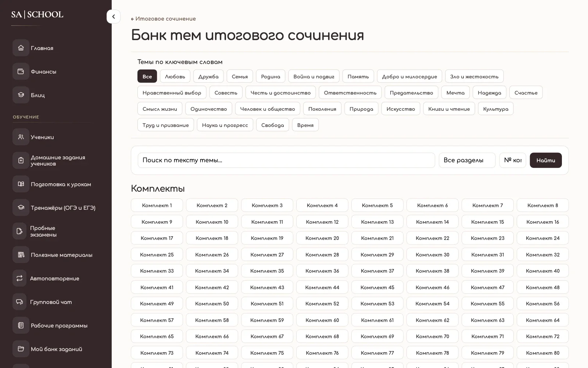Screen dimensions: 588x368
Task: Open the Рабочие программы list icon
Action: [x=21, y=325]
